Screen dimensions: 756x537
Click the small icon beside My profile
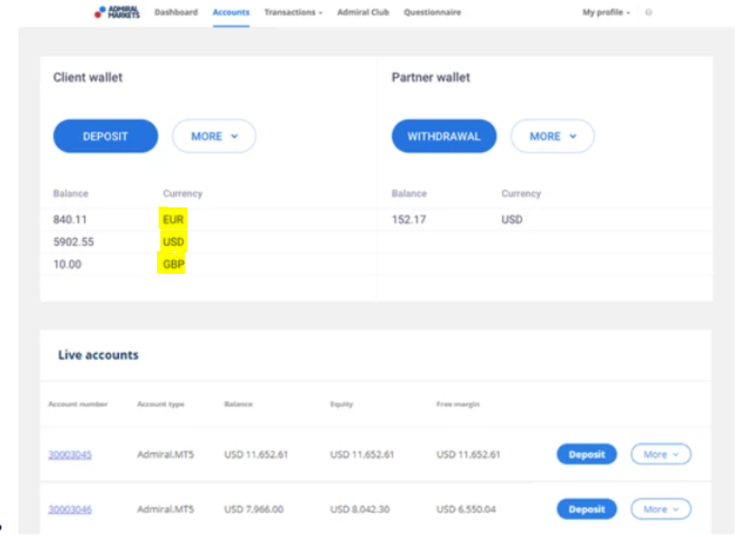[649, 13]
